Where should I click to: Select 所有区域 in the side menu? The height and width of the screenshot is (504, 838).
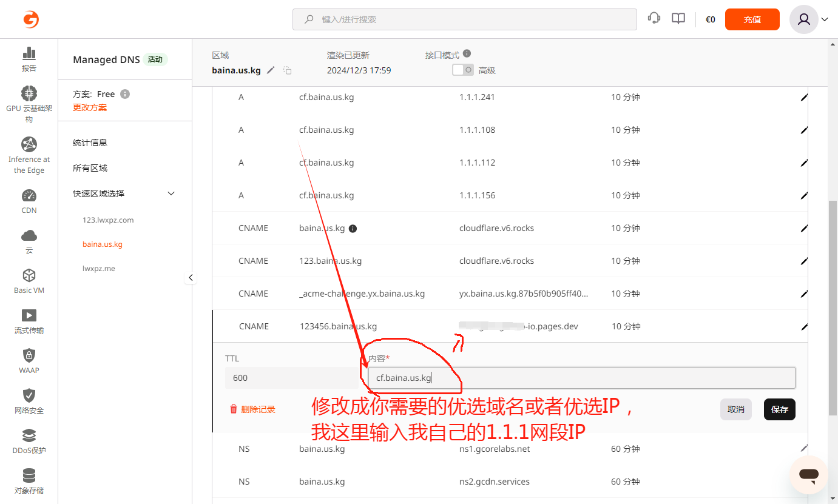tap(90, 168)
